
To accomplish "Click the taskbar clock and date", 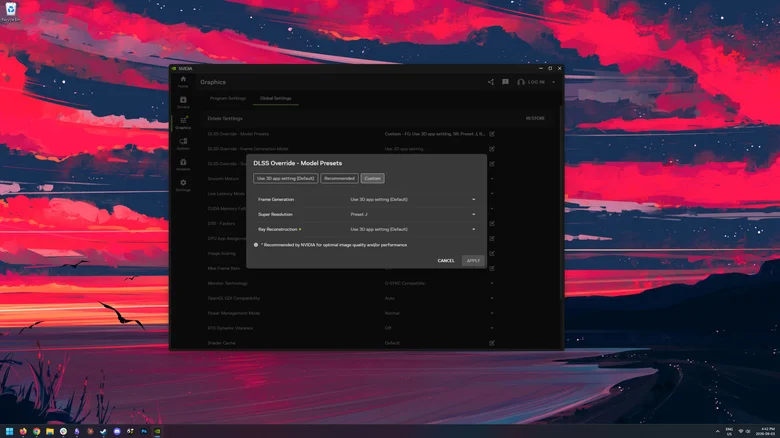I will pos(766,432).
